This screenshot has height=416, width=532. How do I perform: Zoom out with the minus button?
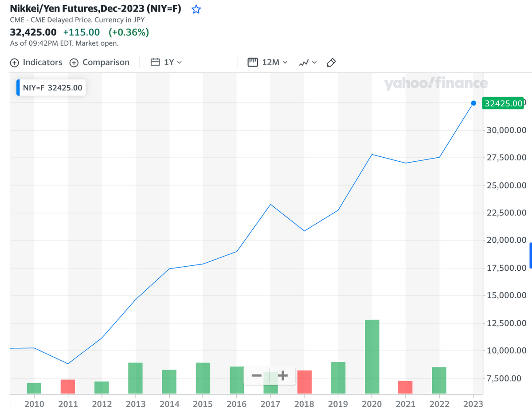(x=256, y=376)
